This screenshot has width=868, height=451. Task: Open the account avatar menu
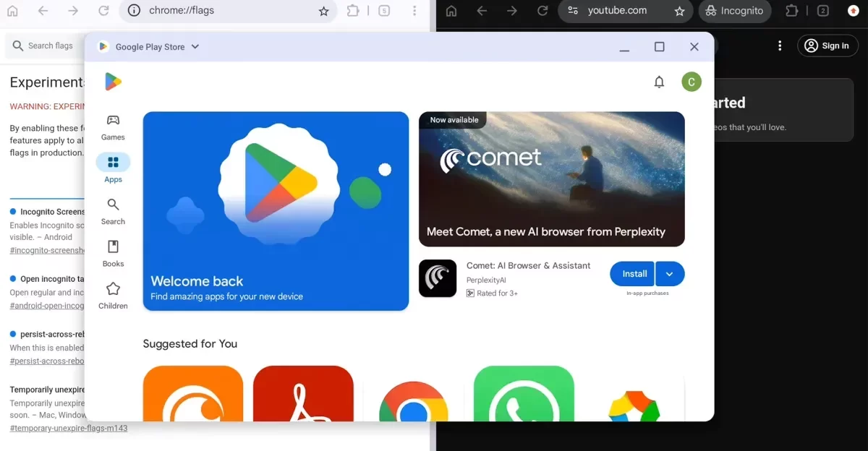click(691, 82)
